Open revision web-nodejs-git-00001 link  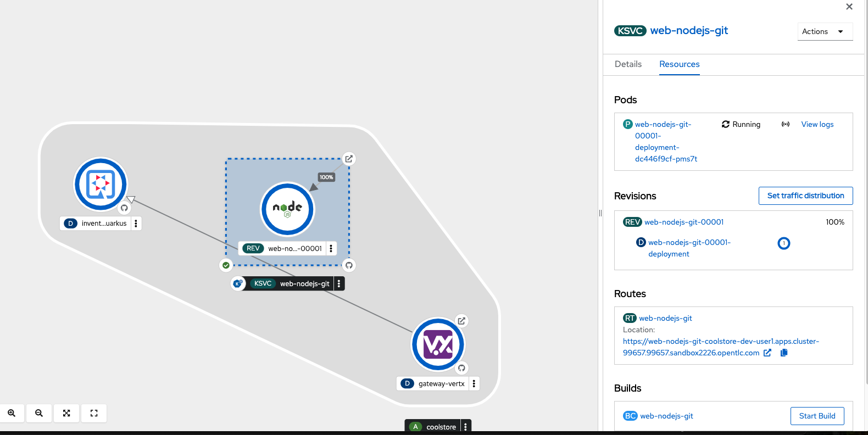(x=684, y=222)
